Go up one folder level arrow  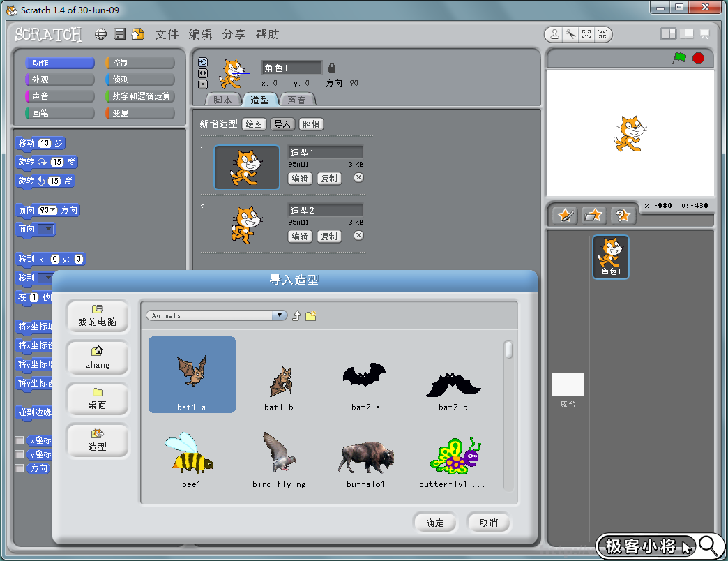(x=296, y=316)
